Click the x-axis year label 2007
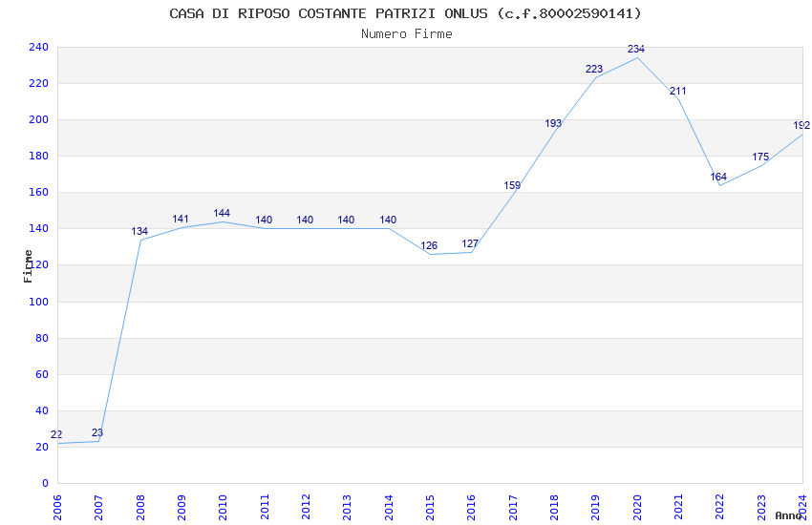This screenshot has width=812, height=525. point(98,508)
